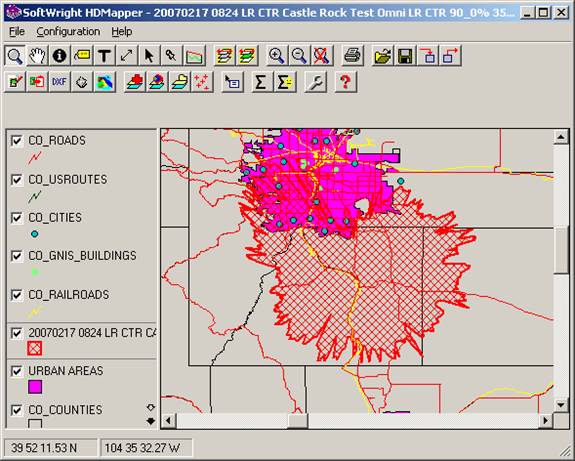
Task: Select the hand pan tool
Action: pyautogui.click(x=37, y=56)
